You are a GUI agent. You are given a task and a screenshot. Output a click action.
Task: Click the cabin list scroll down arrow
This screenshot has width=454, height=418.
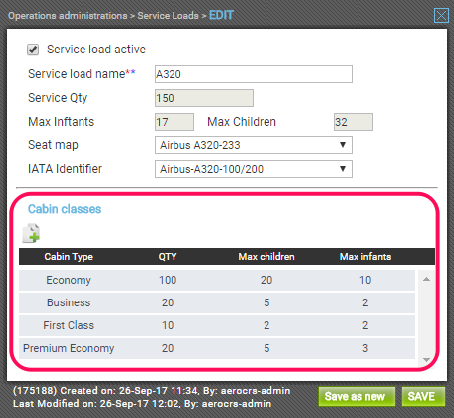(x=426, y=359)
